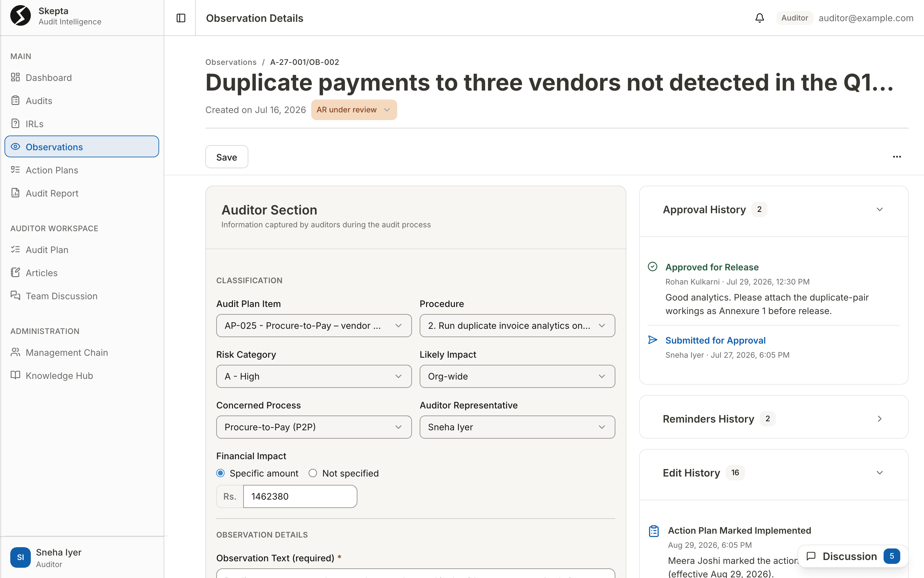This screenshot has height=578, width=924.
Task: Go to Audits in the sidebar
Action: pyautogui.click(x=82, y=101)
